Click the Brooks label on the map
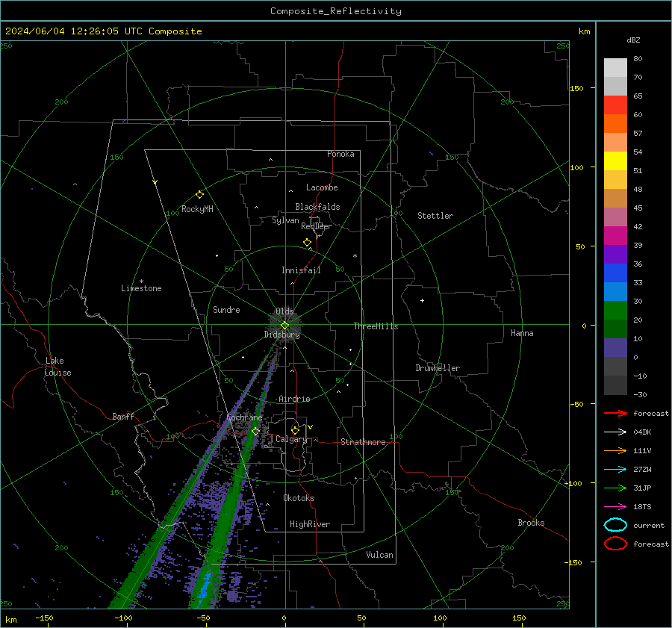The height and width of the screenshot is (628, 672). (x=531, y=523)
